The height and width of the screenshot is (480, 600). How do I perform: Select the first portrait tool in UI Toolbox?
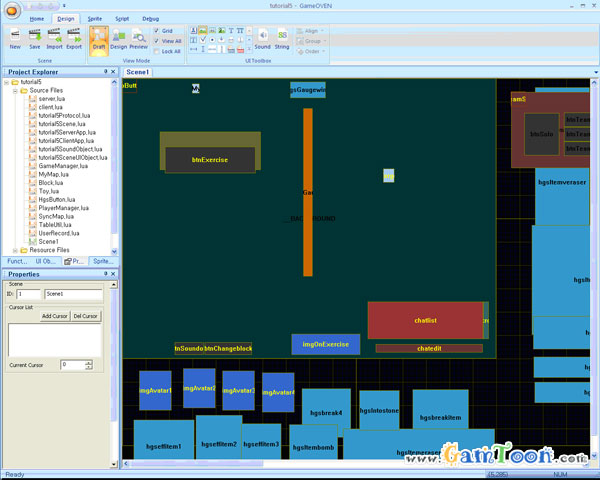tap(194, 30)
